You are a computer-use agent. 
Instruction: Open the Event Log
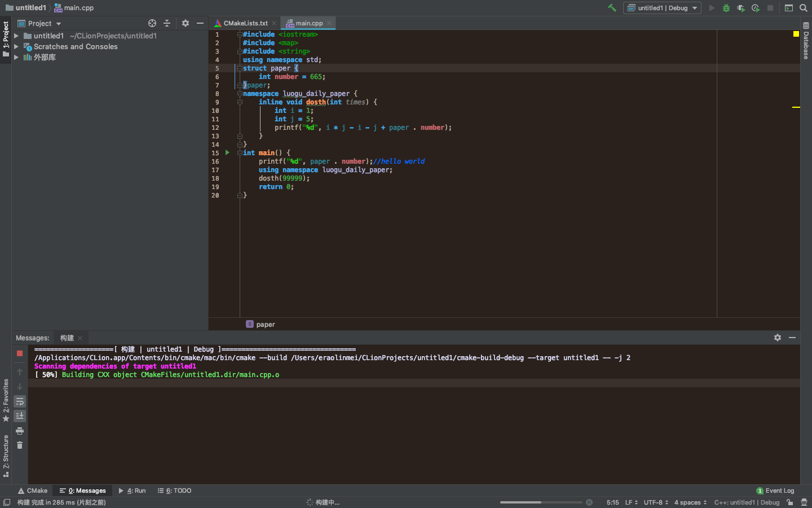775,491
